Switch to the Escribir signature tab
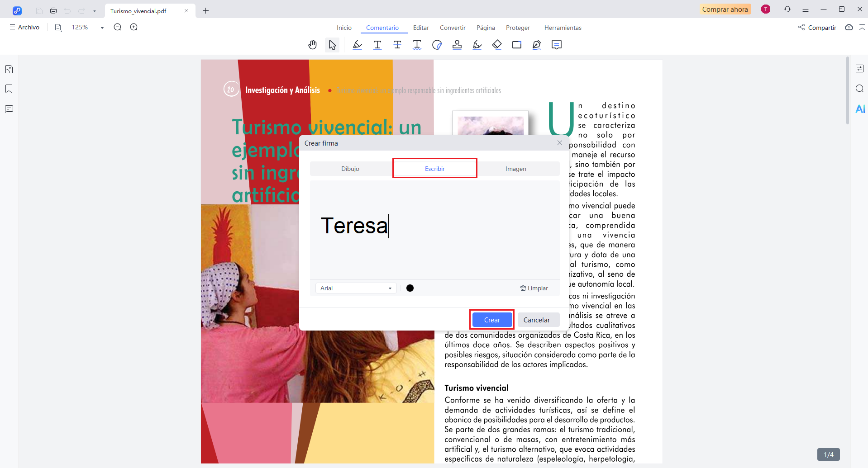 coord(434,168)
